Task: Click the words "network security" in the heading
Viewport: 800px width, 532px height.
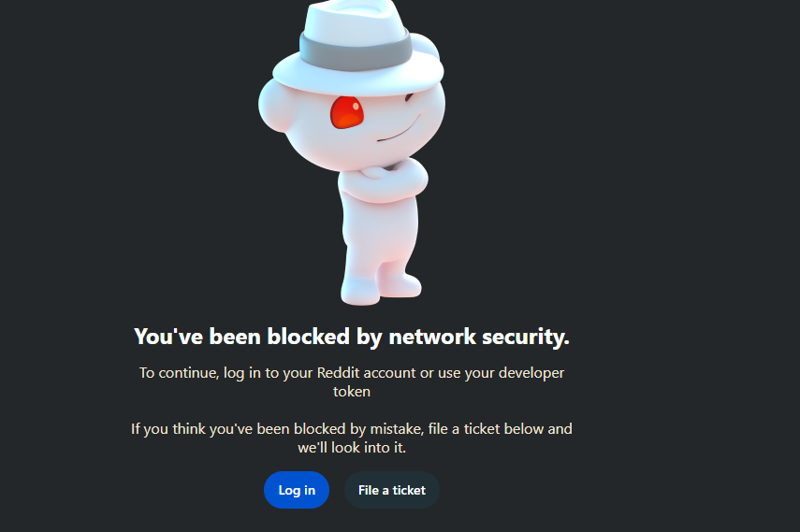Action: [480, 337]
